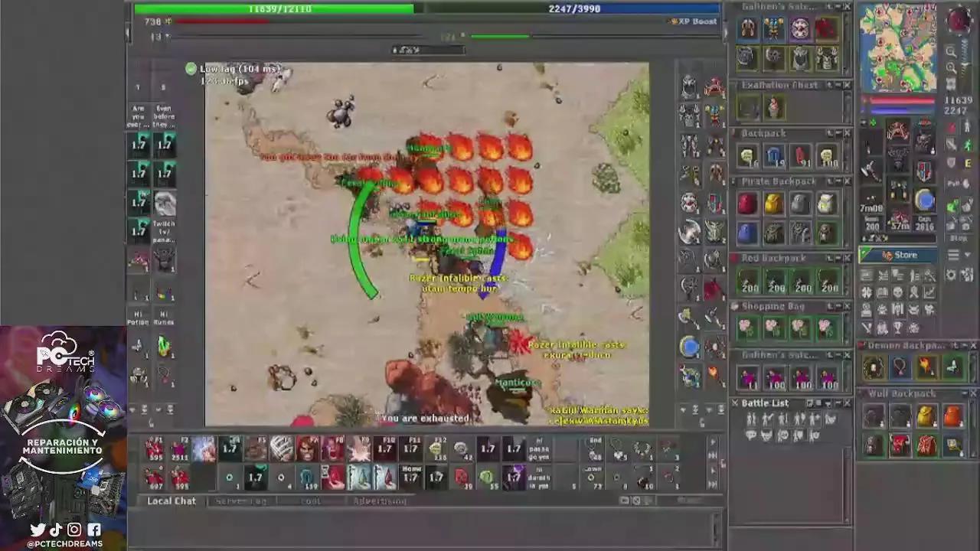
Task: Use the Backpack item with count 91
Action: pos(800,156)
